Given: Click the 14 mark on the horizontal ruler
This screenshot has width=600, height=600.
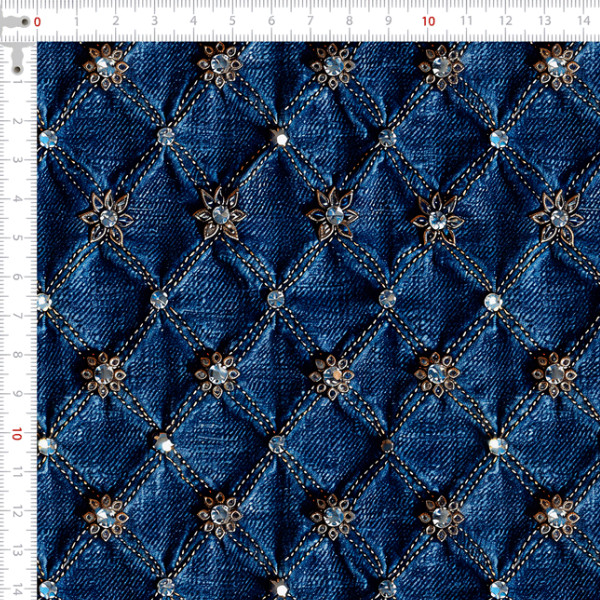Looking at the screenshot, I should [x=582, y=21].
